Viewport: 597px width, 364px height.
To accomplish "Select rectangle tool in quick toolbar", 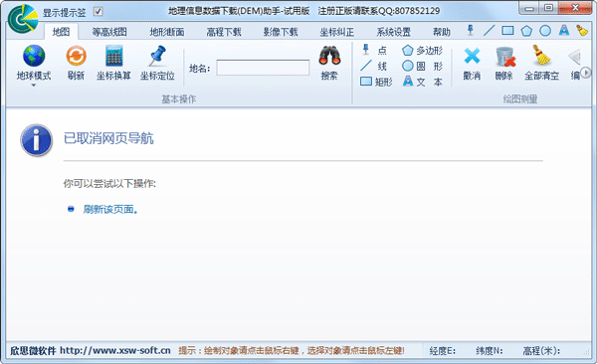I will [507, 30].
